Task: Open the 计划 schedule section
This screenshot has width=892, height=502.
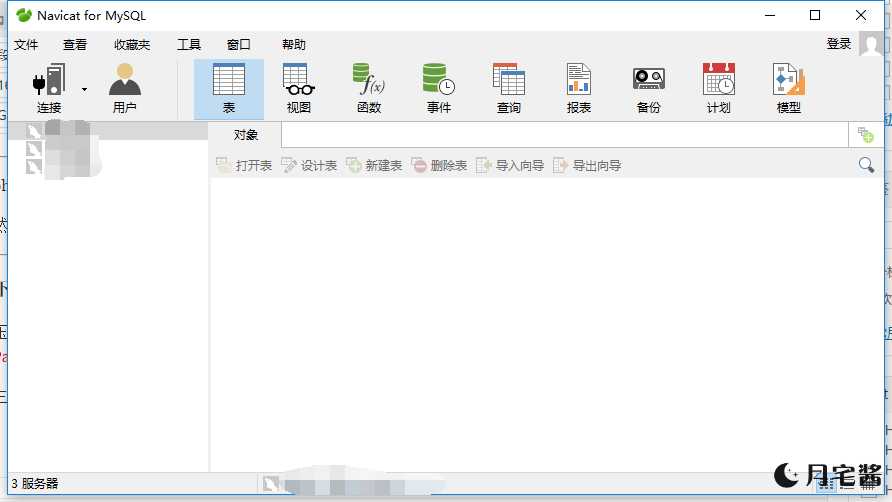Action: pos(718,89)
